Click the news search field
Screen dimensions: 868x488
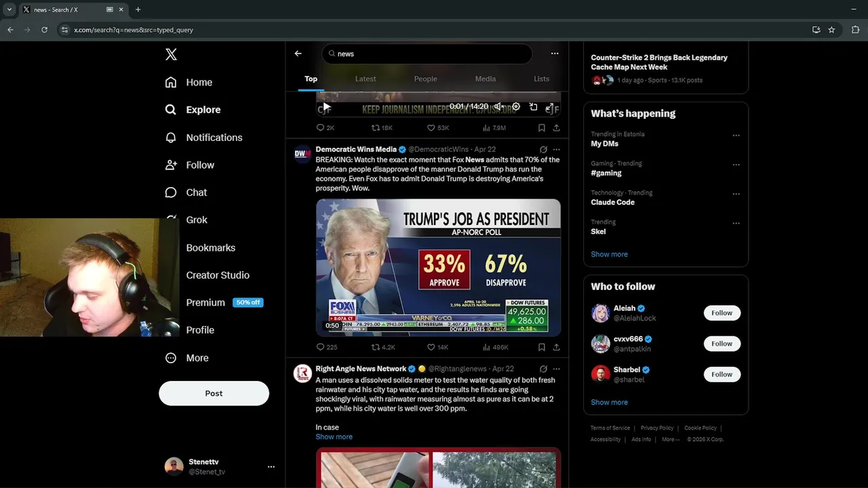[427, 54]
